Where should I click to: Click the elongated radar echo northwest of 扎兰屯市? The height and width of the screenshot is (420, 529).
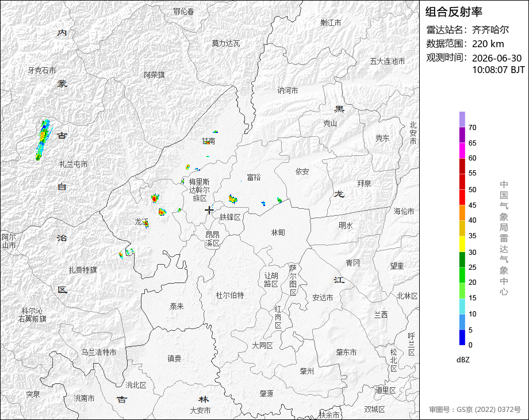(x=43, y=139)
